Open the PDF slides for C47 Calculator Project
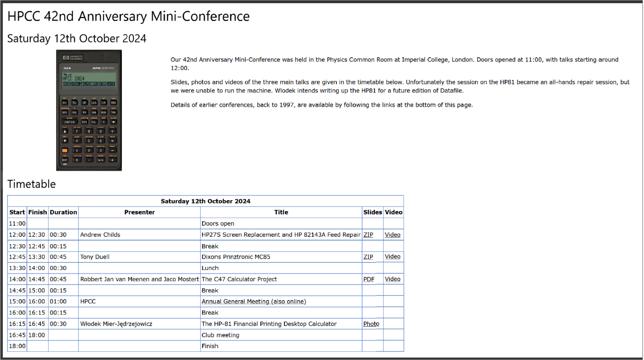This screenshot has height=360, width=644. (368, 279)
